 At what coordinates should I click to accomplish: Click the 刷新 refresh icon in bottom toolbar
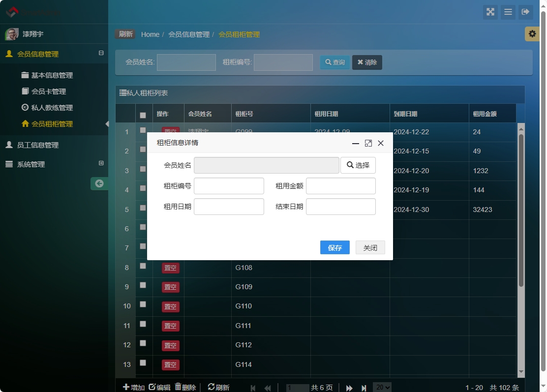(212, 387)
